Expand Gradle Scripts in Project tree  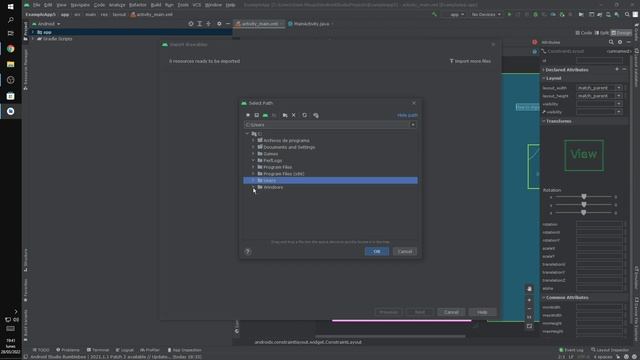(x=33, y=39)
